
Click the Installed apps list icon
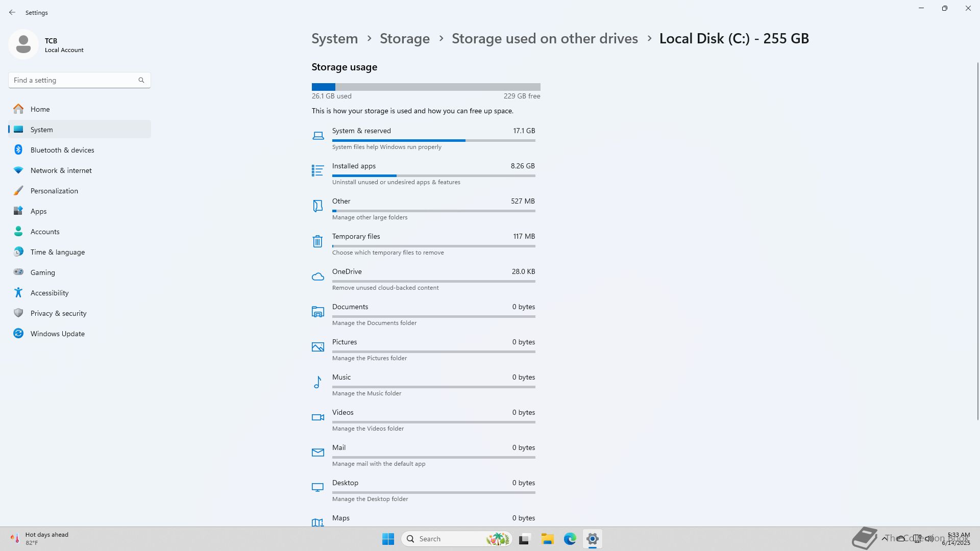317,170
